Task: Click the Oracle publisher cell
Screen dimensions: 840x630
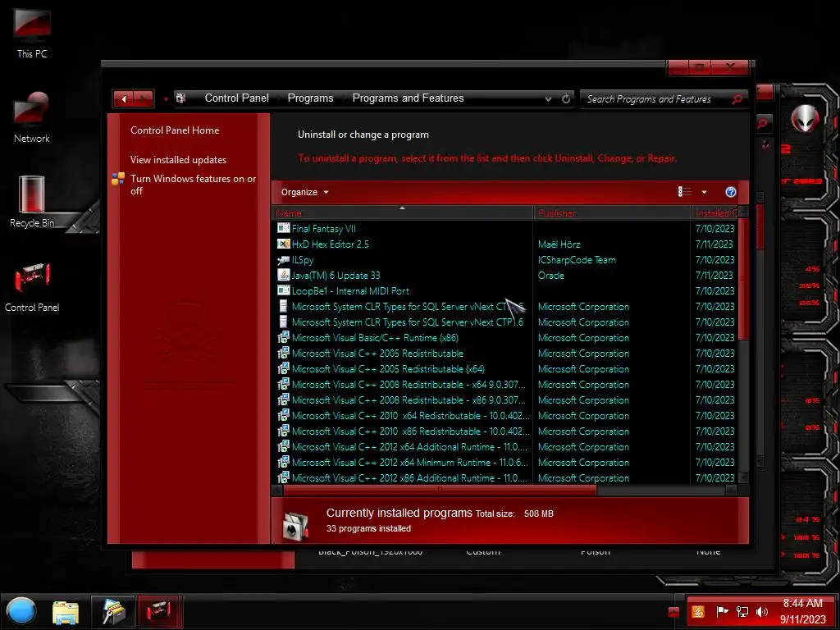Action: click(x=550, y=275)
